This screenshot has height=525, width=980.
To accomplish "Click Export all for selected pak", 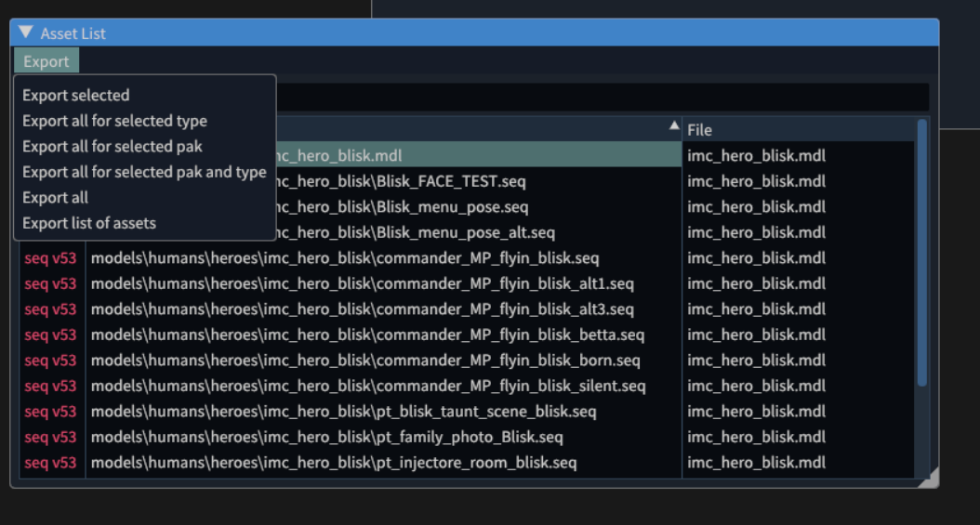I will [113, 146].
